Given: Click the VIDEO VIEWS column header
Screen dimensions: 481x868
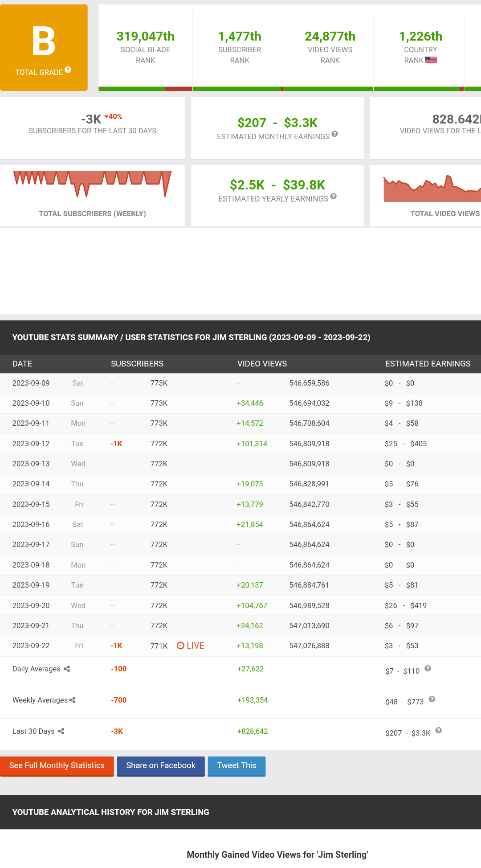Looking at the screenshot, I should 262,364.
